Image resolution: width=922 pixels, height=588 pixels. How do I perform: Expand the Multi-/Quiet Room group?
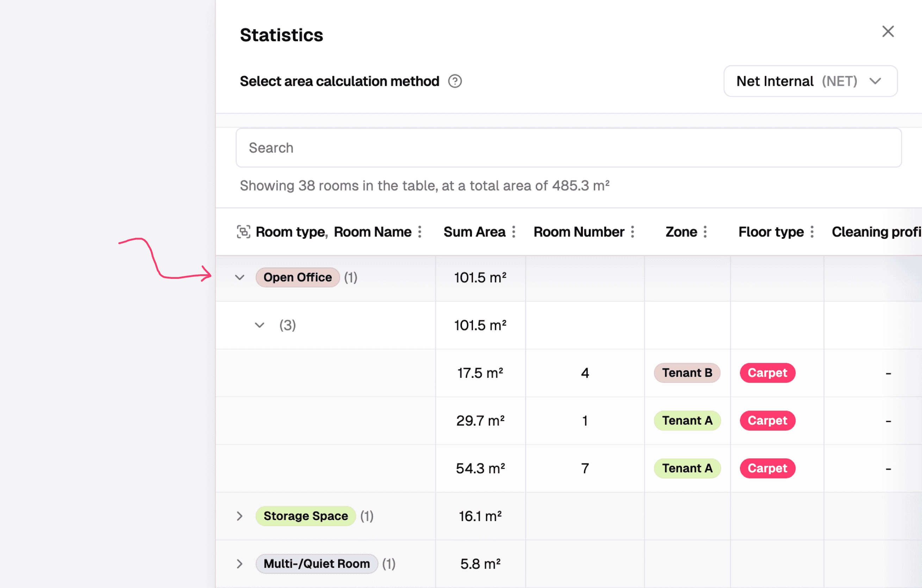point(240,563)
